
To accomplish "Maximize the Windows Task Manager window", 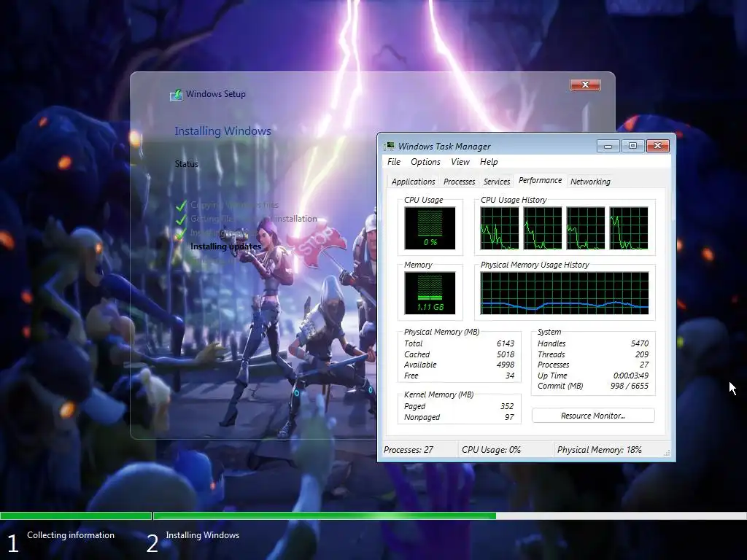I will (632, 146).
